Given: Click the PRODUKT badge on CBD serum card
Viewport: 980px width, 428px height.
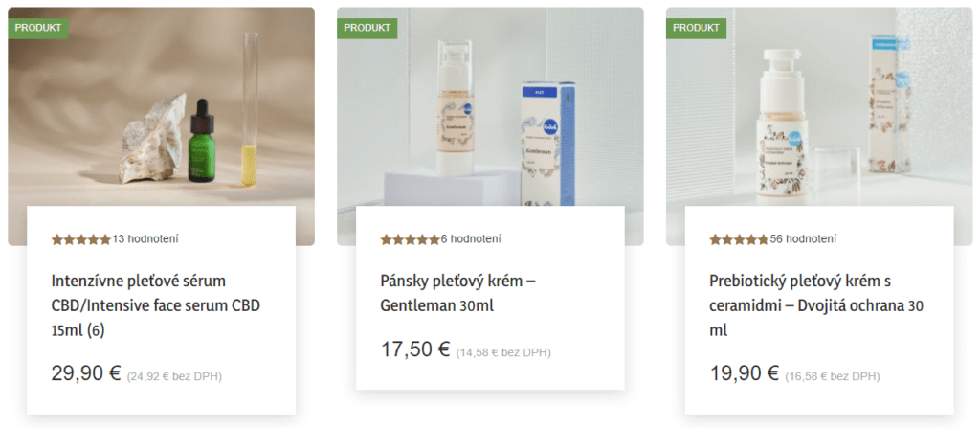Looking at the screenshot, I should 38,28.
